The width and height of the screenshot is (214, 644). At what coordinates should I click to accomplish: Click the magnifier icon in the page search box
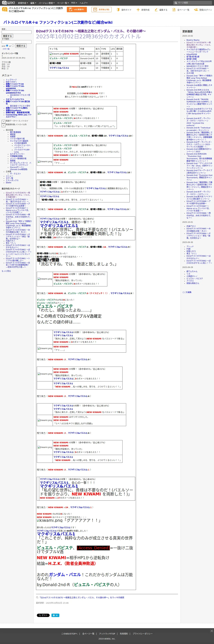coord(176,3)
